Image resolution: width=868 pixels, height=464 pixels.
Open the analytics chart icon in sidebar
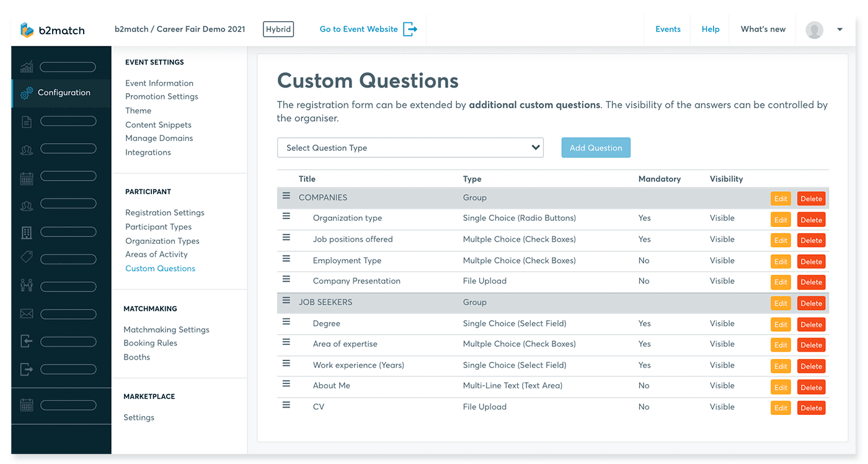27,67
